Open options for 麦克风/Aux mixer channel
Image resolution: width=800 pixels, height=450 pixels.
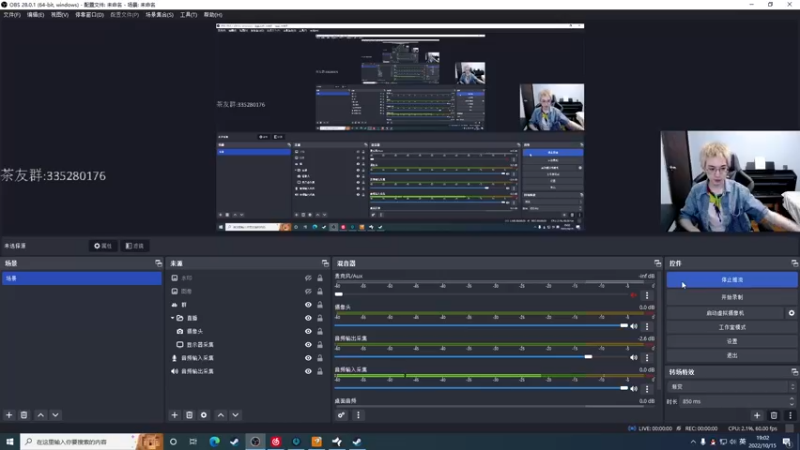tap(647, 295)
